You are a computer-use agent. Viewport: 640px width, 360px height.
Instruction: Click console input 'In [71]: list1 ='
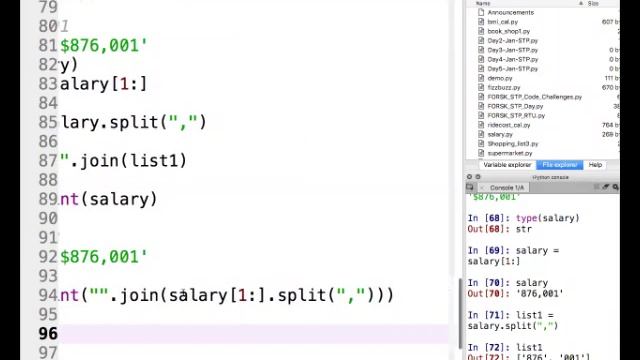(511, 315)
